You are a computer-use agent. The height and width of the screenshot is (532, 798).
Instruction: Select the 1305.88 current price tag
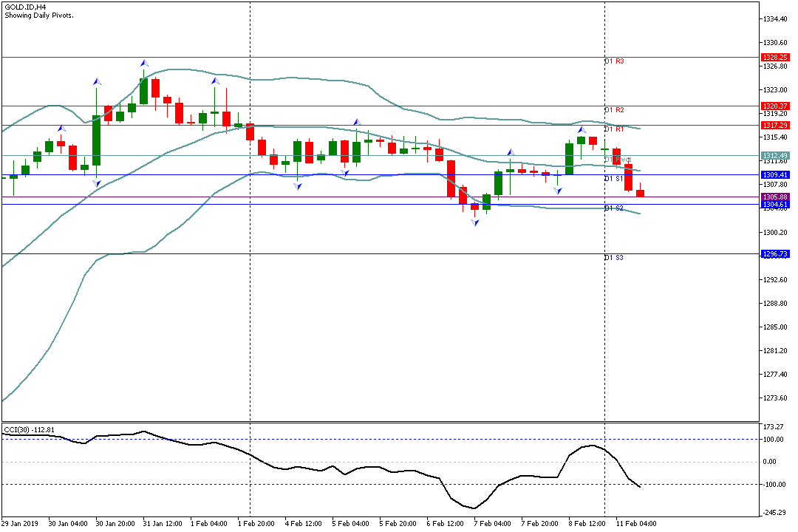tap(775, 197)
